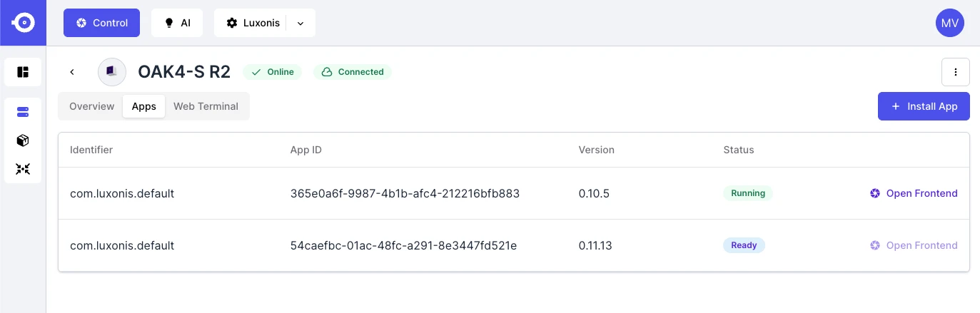Expand the Luxonis team dropdown arrow

point(300,23)
